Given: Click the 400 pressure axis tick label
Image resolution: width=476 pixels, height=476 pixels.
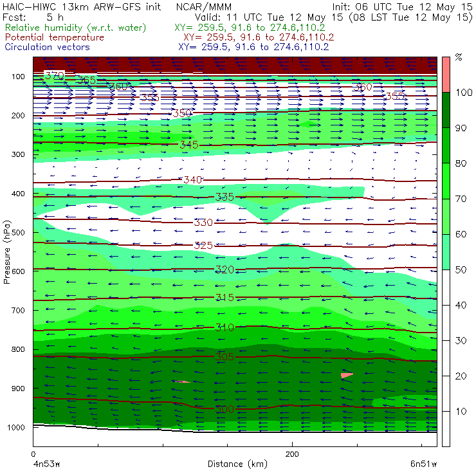Looking at the screenshot, I should click(18, 194).
